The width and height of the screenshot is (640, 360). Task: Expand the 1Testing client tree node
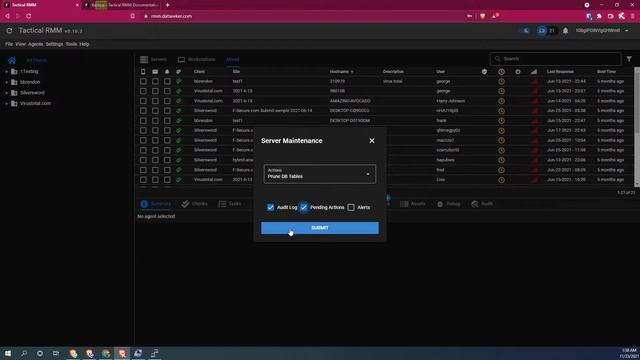point(6,71)
